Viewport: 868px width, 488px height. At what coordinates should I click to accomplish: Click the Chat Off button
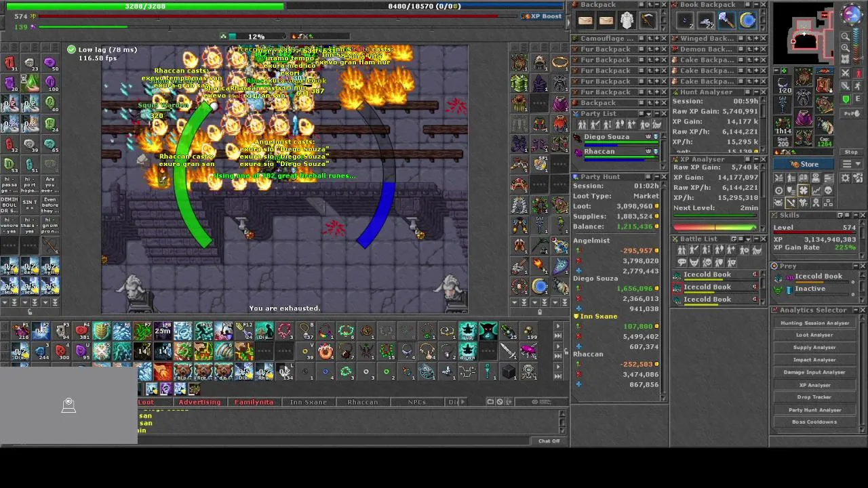click(x=549, y=441)
